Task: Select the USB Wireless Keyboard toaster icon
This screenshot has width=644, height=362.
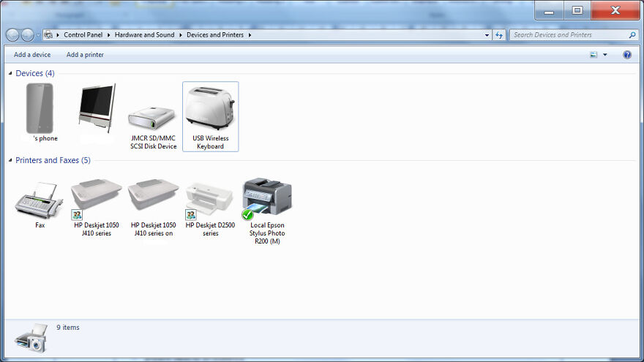Action: tap(210, 108)
